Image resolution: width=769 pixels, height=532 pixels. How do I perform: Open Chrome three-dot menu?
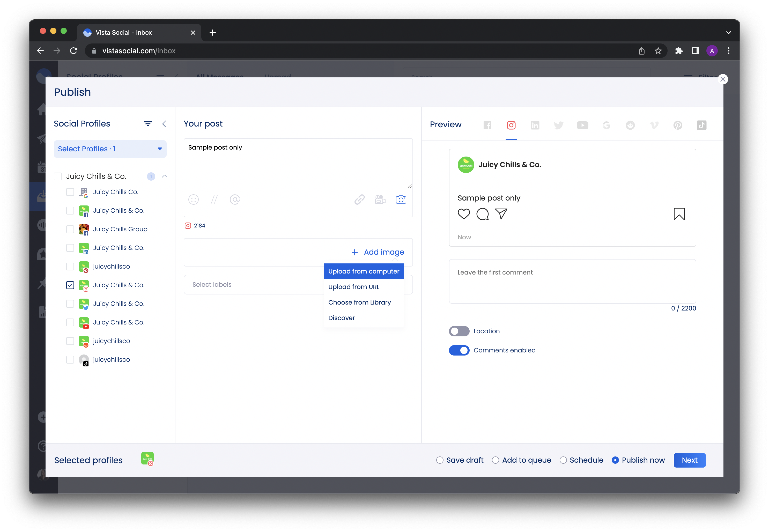tap(728, 51)
